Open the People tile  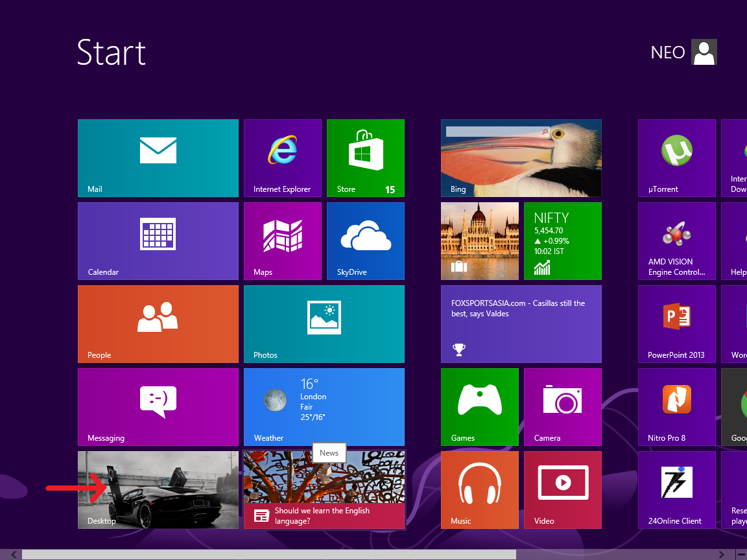158,324
